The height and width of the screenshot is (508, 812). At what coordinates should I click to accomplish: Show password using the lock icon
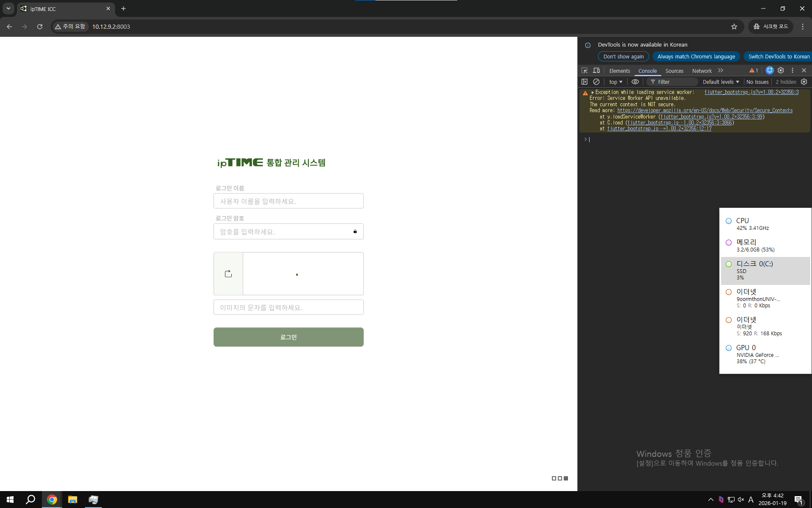coord(355,232)
